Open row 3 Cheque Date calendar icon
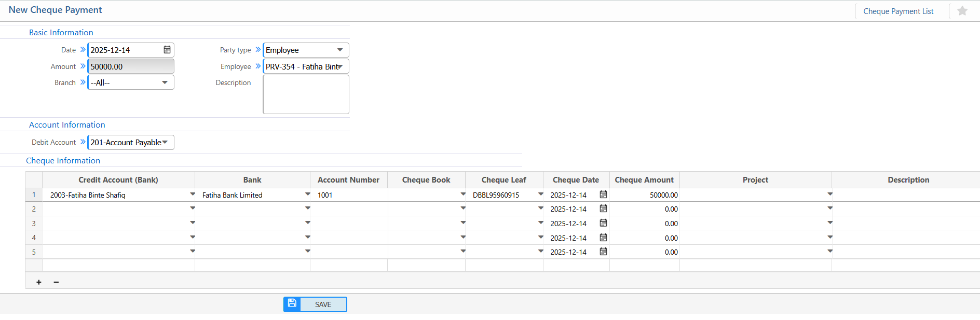The height and width of the screenshot is (320, 980). [603, 223]
